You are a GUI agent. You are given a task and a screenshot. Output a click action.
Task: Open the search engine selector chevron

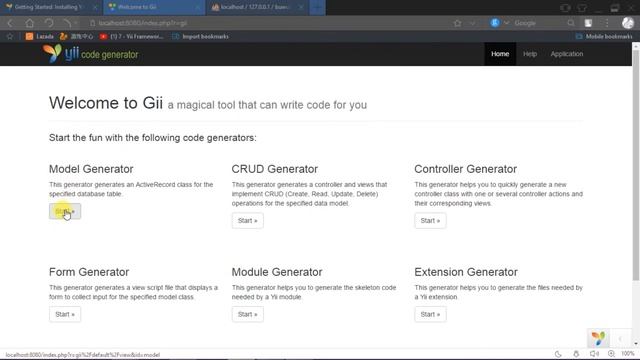click(506, 23)
